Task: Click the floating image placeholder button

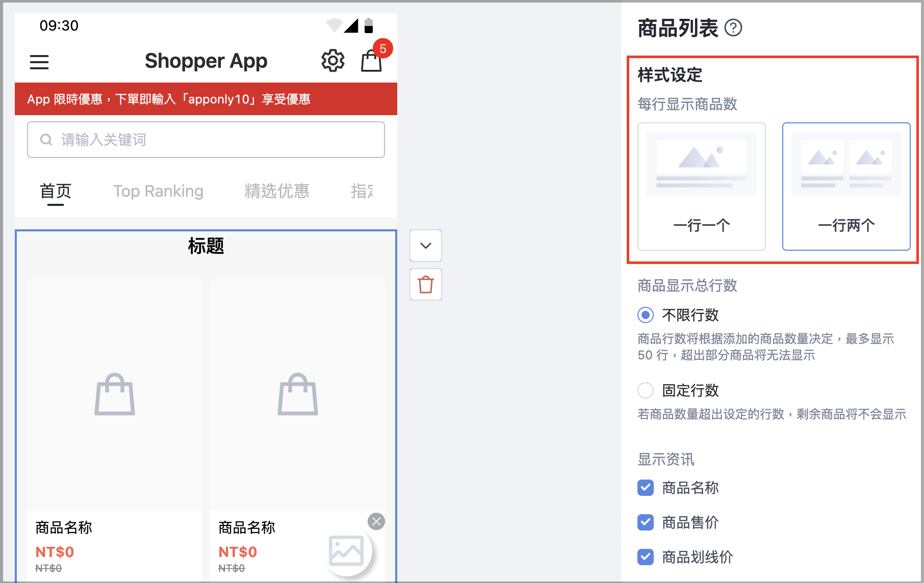Action: click(346, 551)
